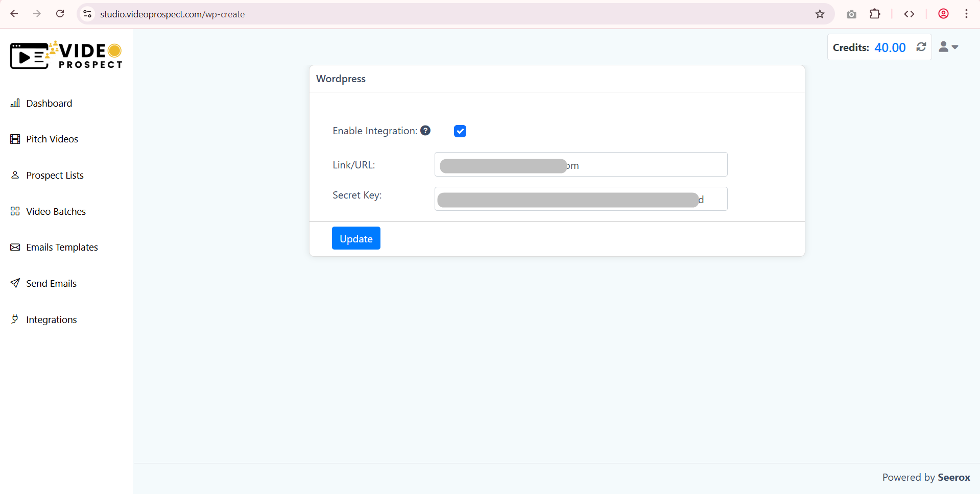This screenshot has height=494, width=980.
Task: Go to Video Batches
Action: click(56, 211)
